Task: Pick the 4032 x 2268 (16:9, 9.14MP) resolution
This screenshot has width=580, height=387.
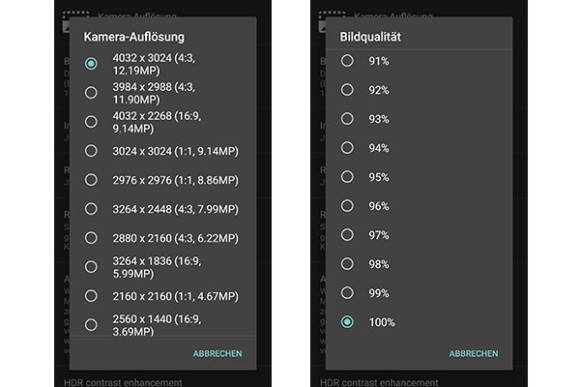Action: (163, 122)
